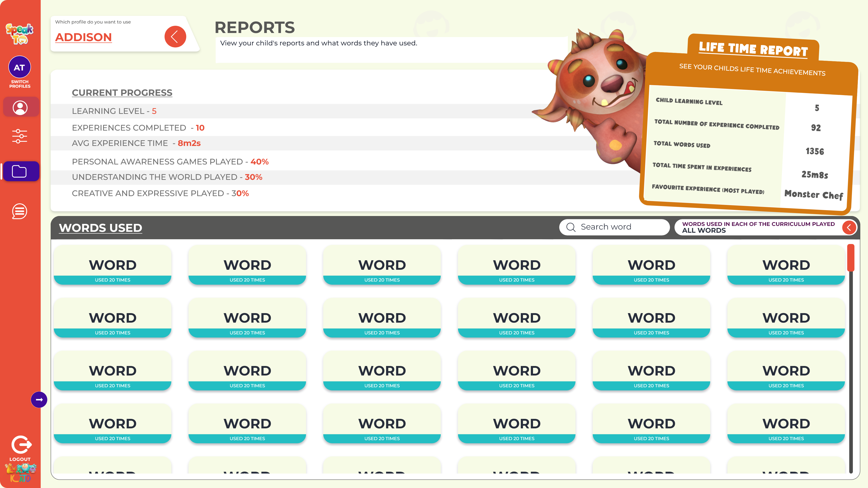This screenshot has height=488, width=868.
Task: Click the Kato monsters logo at bottom
Action: coord(20,472)
